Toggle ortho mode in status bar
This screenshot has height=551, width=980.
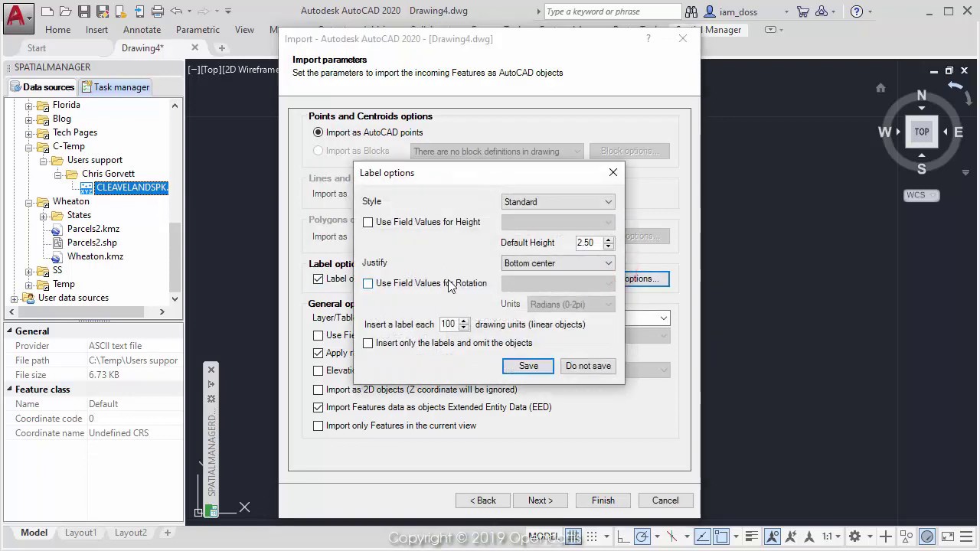click(623, 536)
